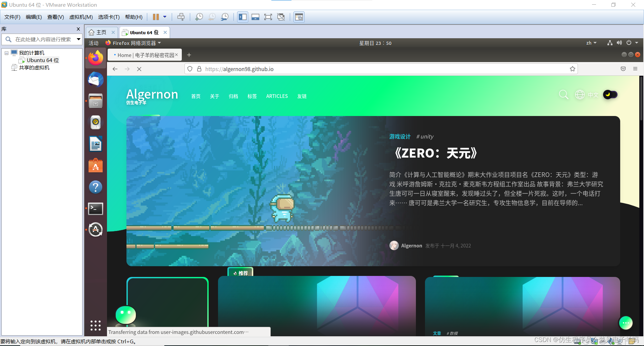Screen dimensions: 644x346
Task: Open the 选项卡(T) menu
Action: pos(109,17)
